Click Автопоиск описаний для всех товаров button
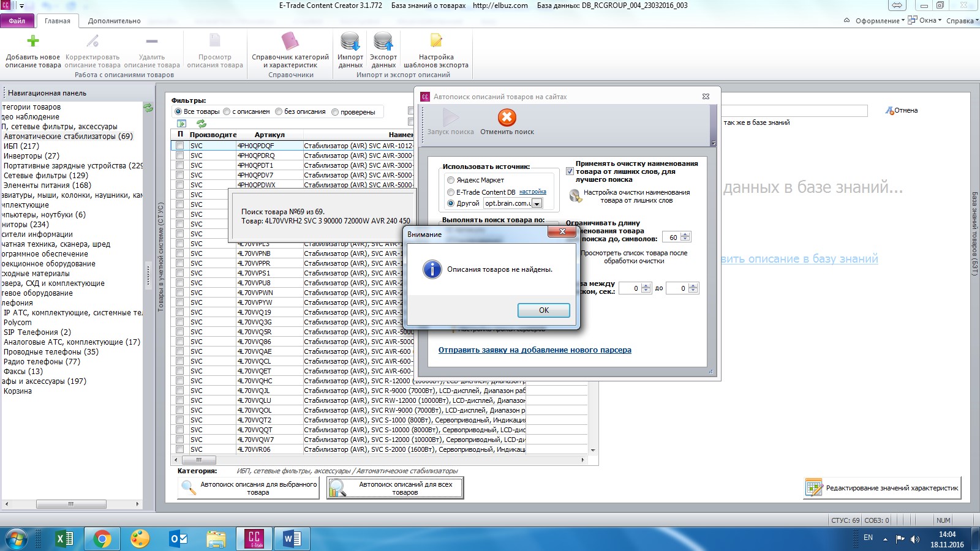Image resolution: width=980 pixels, height=551 pixels. [x=395, y=488]
